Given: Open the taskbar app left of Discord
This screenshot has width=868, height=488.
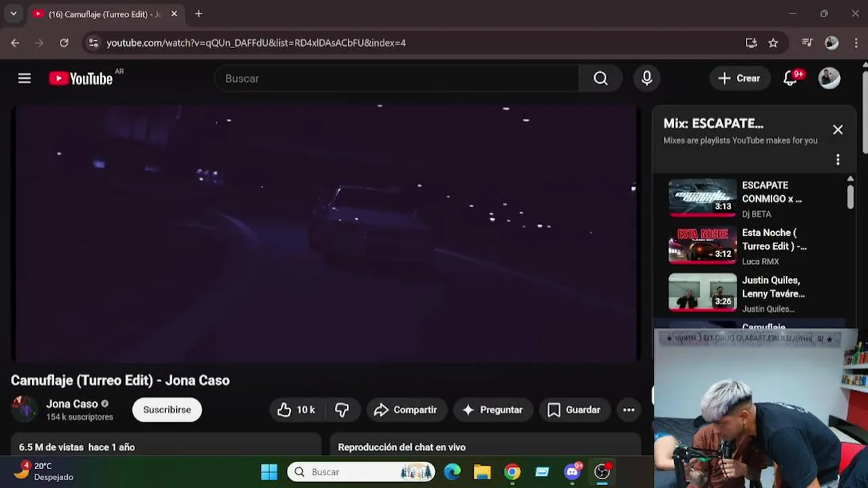Looking at the screenshot, I should (x=542, y=472).
